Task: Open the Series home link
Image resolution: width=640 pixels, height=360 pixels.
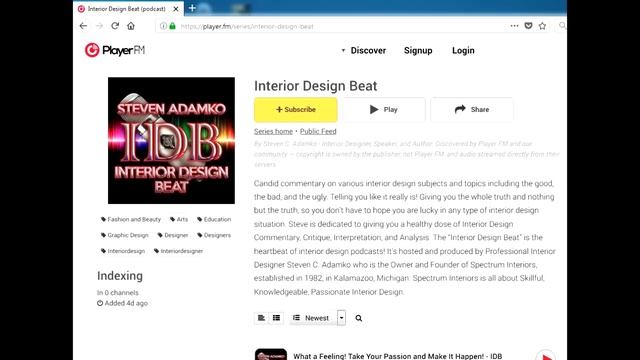Action: [x=273, y=131]
